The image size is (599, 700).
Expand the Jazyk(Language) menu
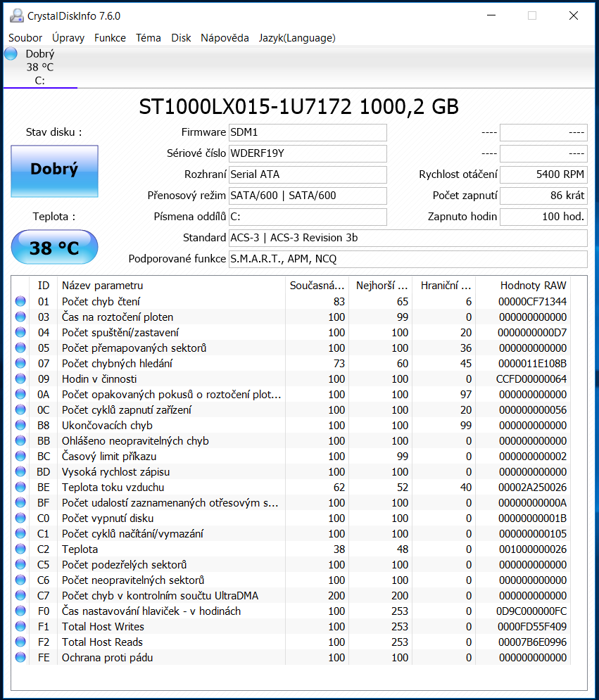point(296,38)
